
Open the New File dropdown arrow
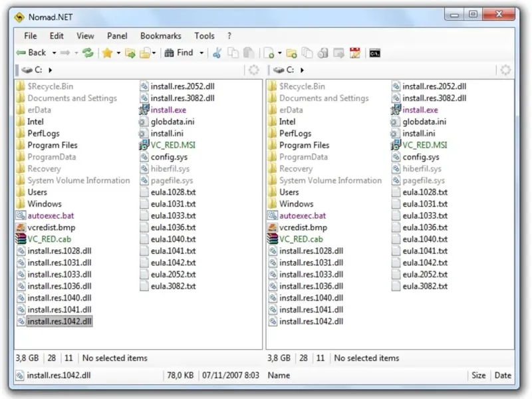[279, 53]
